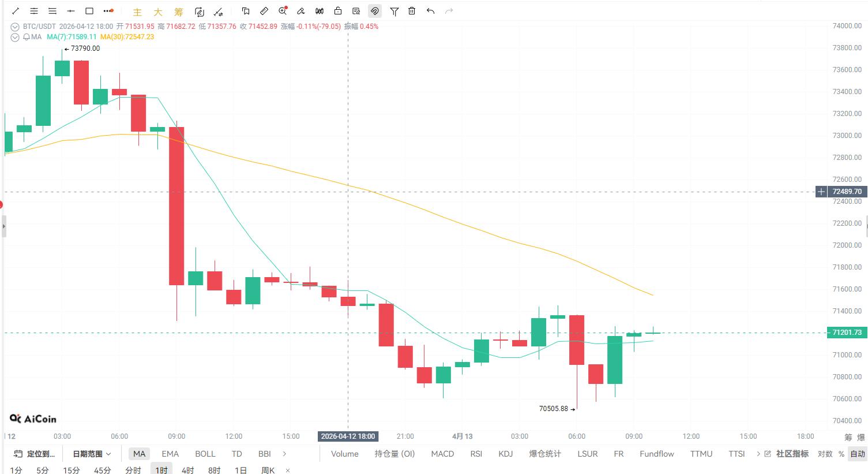Select the MACD indicator tab
The image size is (868, 474).
442,454
